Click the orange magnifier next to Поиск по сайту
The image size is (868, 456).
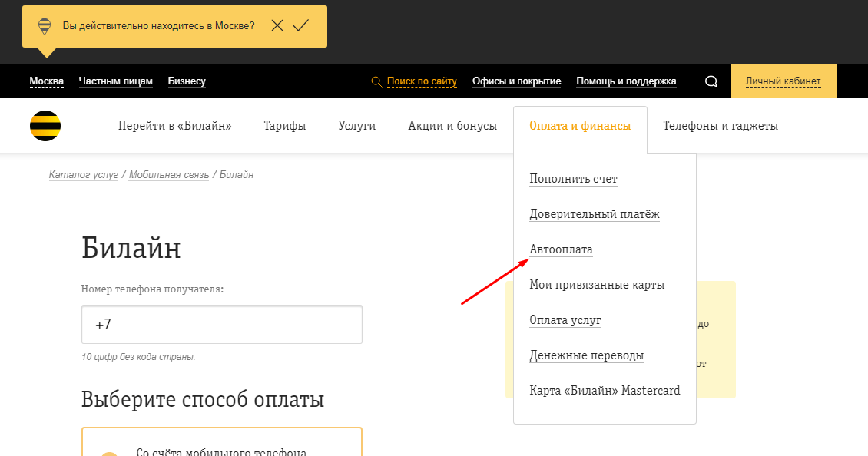(x=376, y=82)
